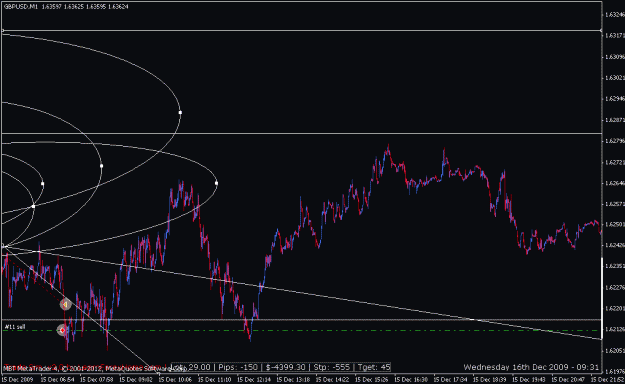
Task: Click the '$-4399.30' profit value
Action: click(286, 367)
